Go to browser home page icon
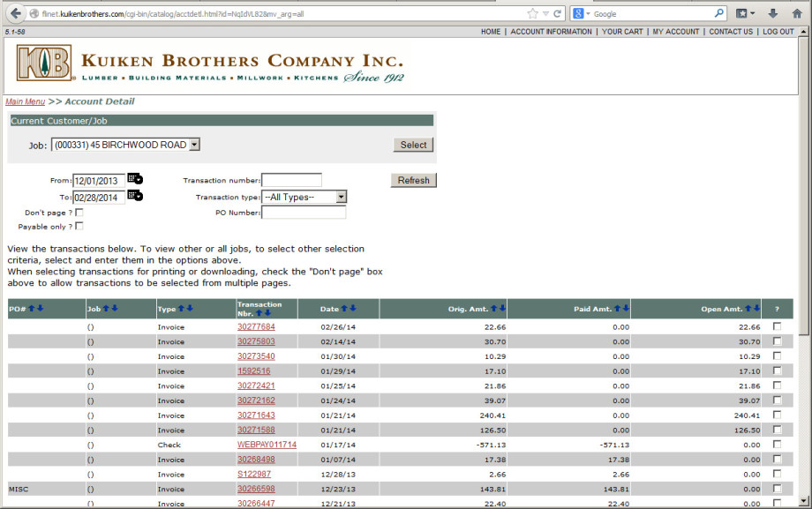Viewport: 812px width, 509px height. click(x=797, y=14)
